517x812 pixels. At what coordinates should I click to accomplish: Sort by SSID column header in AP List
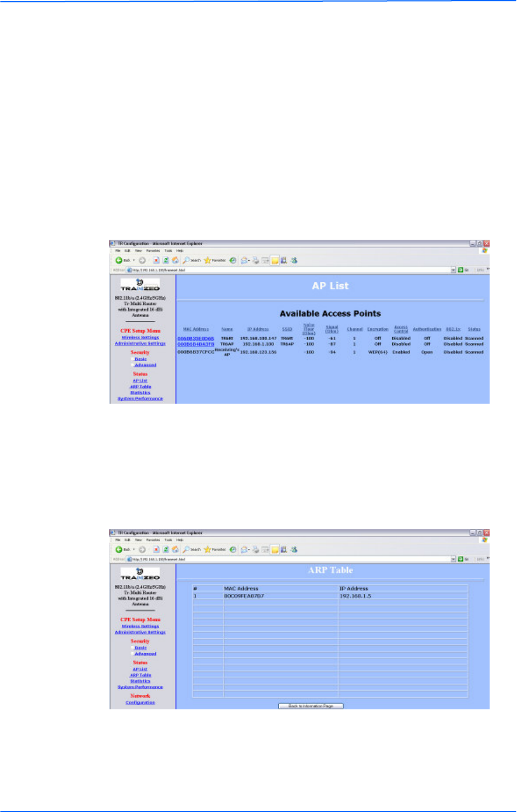click(286, 330)
